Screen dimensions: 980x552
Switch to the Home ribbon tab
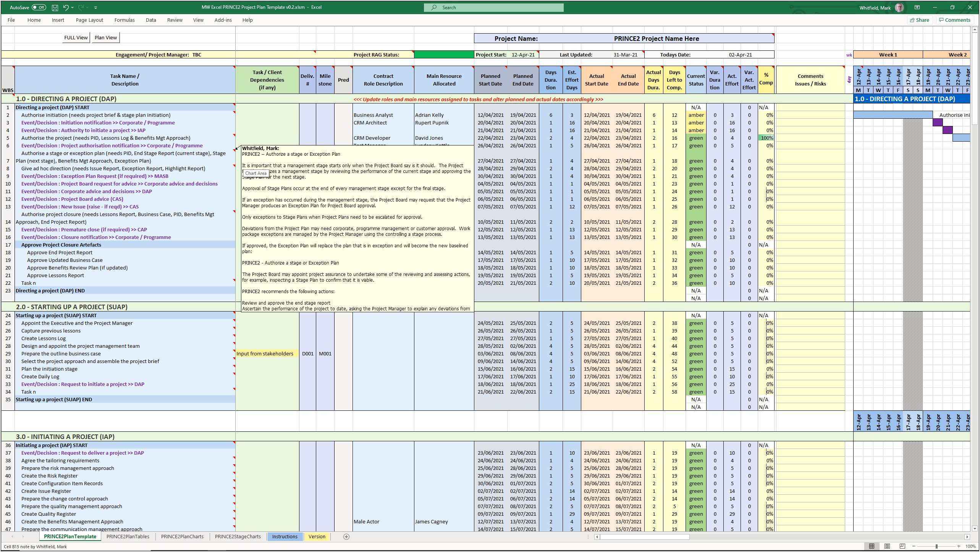click(x=34, y=20)
